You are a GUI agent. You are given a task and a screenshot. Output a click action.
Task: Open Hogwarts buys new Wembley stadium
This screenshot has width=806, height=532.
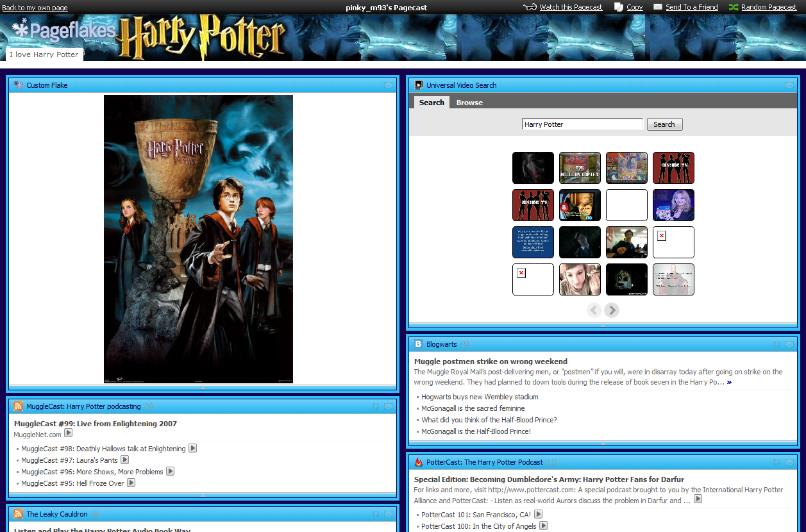pyautogui.click(x=480, y=397)
